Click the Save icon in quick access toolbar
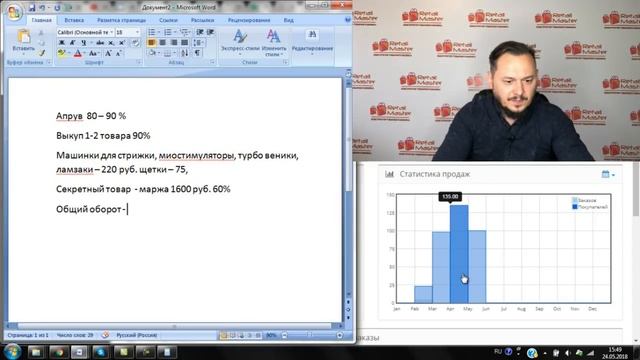 [x=32, y=8]
